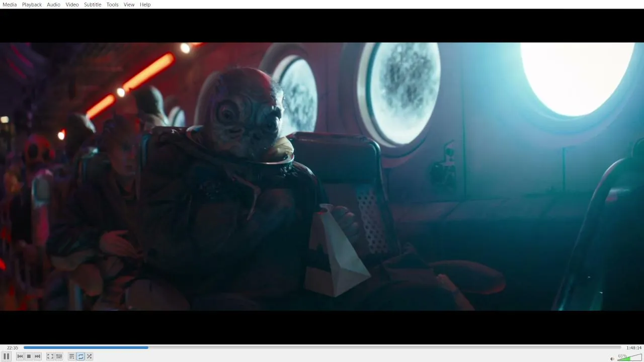Open the Help menu
The image size is (644, 362).
pos(145,5)
